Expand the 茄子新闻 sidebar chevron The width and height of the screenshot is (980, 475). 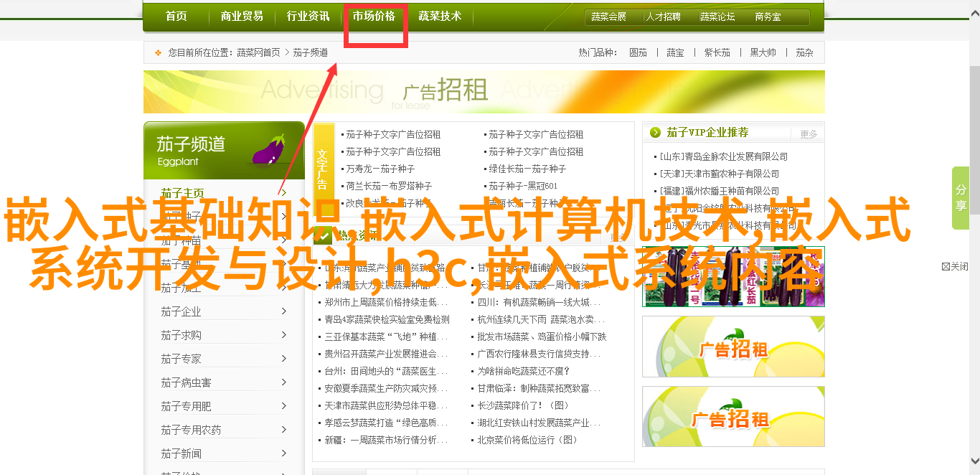[284, 453]
